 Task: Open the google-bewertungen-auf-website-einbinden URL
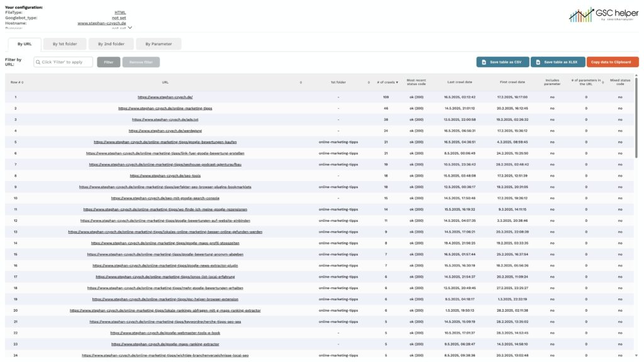pyautogui.click(x=165, y=221)
